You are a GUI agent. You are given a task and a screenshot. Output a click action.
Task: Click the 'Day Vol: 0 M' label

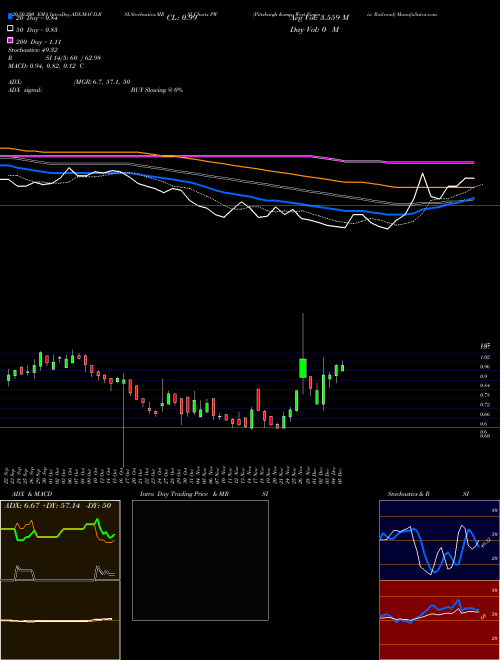click(314, 29)
